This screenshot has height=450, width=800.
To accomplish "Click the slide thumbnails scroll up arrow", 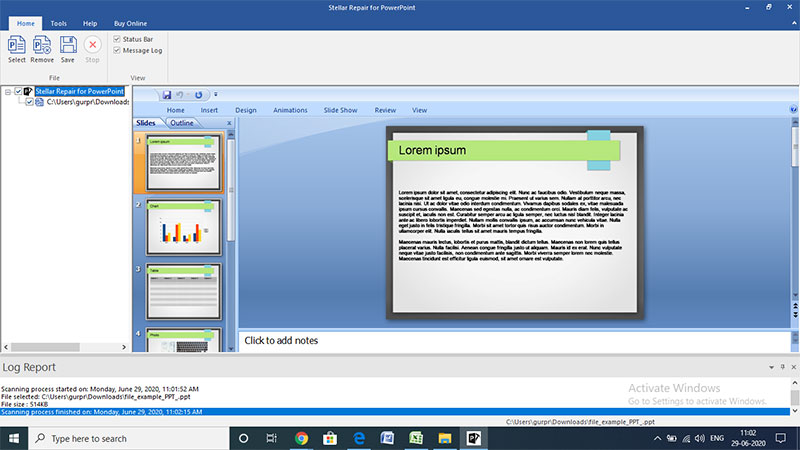I will (231, 134).
